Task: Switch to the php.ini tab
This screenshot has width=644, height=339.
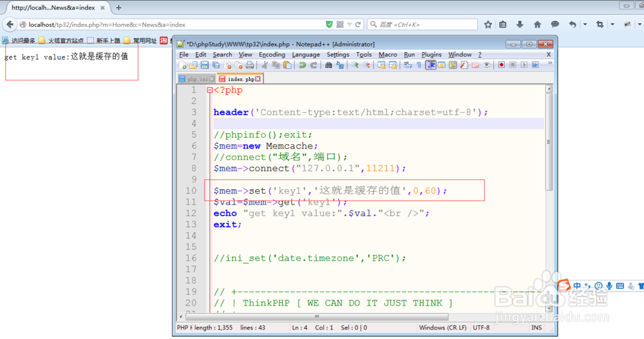Action: (196, 78)
